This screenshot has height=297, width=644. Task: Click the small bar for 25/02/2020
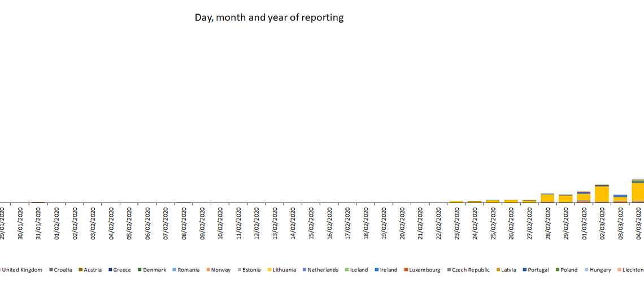pos(493,201)
